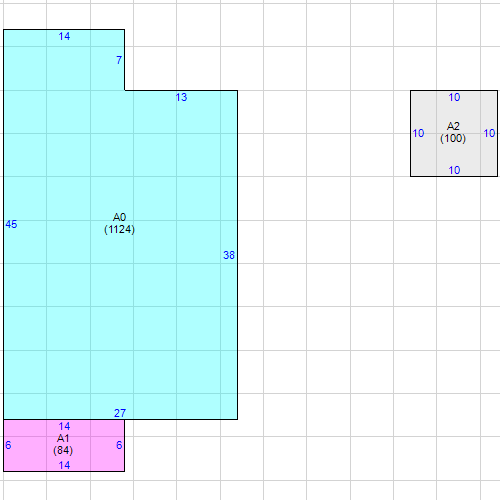The height and width of the screenshot is (500, 500).
Task: Click the 14 dimension at top of A0
Action: tap(64, 36)
